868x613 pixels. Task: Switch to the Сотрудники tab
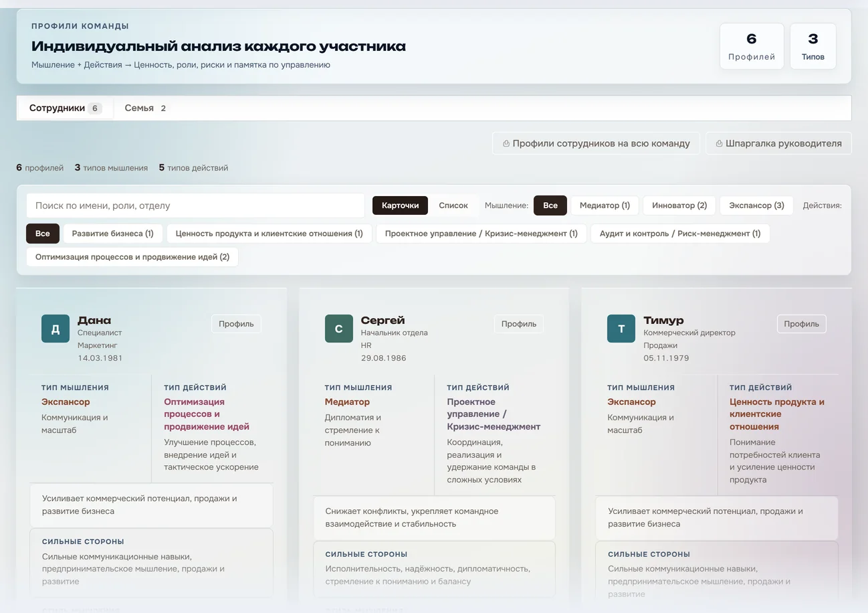pos(65,108)
